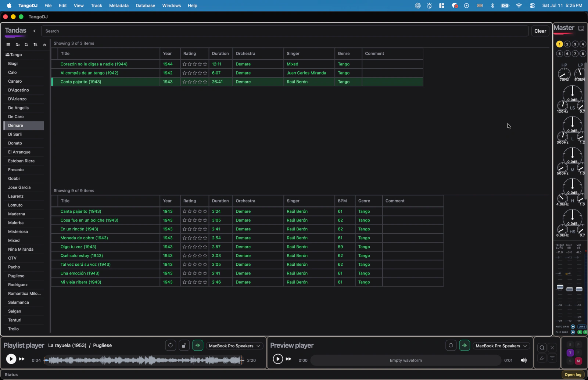
Task: Click the Target LUFS fader handle
Action: pyautogui.click(x=560, y=287)
